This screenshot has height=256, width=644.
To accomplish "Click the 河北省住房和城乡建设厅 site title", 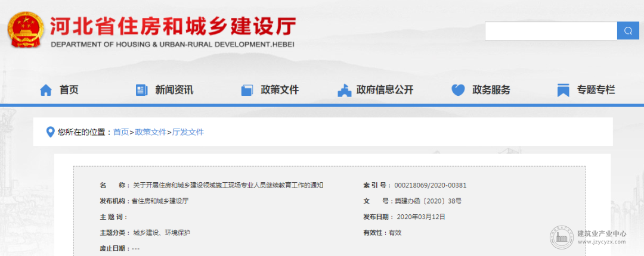I will coord(172,27).
